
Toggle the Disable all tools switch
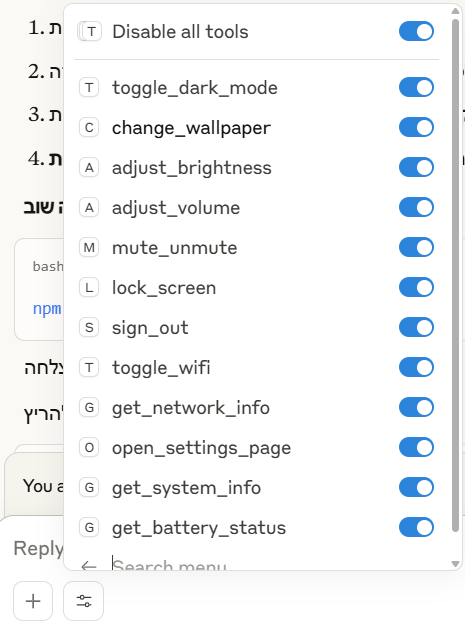point(416,31)
